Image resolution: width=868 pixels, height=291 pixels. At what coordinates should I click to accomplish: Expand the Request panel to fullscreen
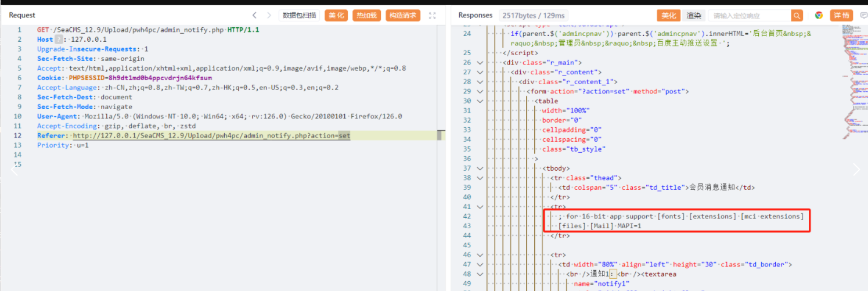[x=432, y=16]
